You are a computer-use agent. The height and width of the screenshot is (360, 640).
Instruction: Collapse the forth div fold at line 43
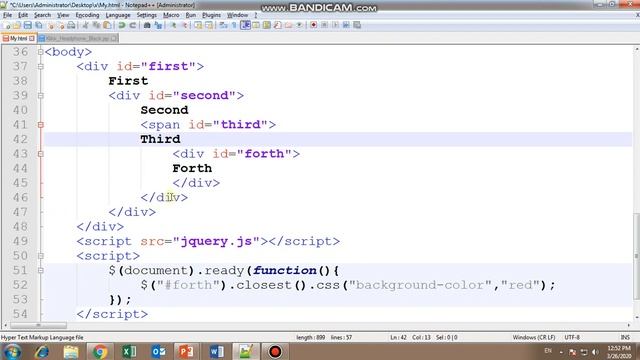click(40, 154)
